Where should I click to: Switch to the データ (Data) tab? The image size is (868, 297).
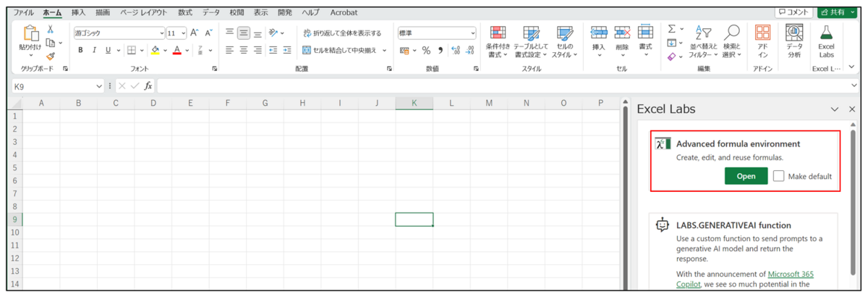pos(211,12)
